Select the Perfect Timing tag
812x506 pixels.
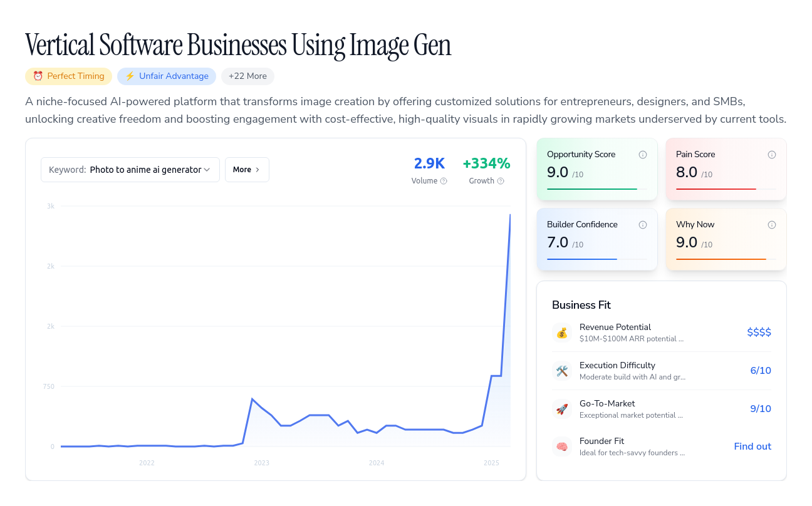coord(68,76)
